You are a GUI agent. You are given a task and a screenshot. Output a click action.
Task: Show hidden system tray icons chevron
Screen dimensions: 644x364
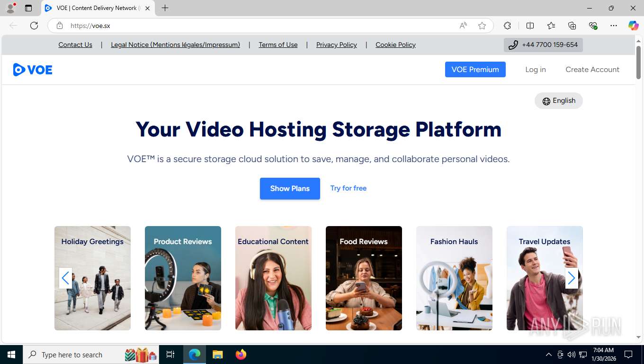549,355
